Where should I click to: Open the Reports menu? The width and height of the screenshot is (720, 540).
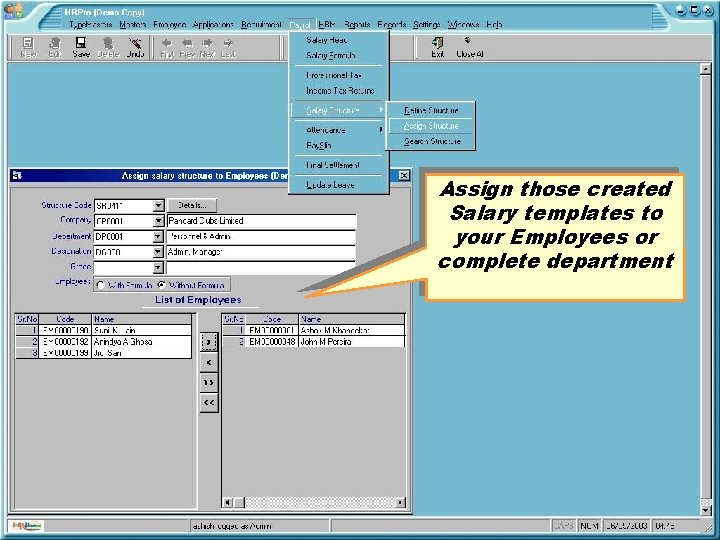(357, 25)
